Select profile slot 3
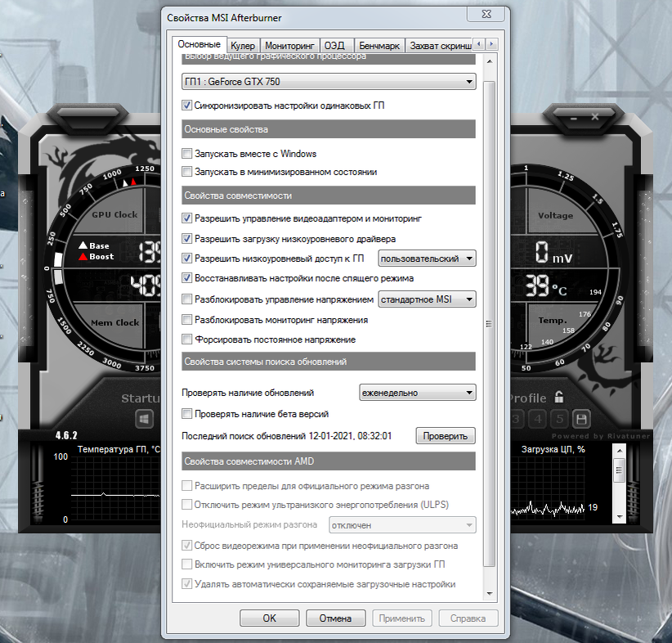This screenshot has height=643, width=672. coord(515,419)
